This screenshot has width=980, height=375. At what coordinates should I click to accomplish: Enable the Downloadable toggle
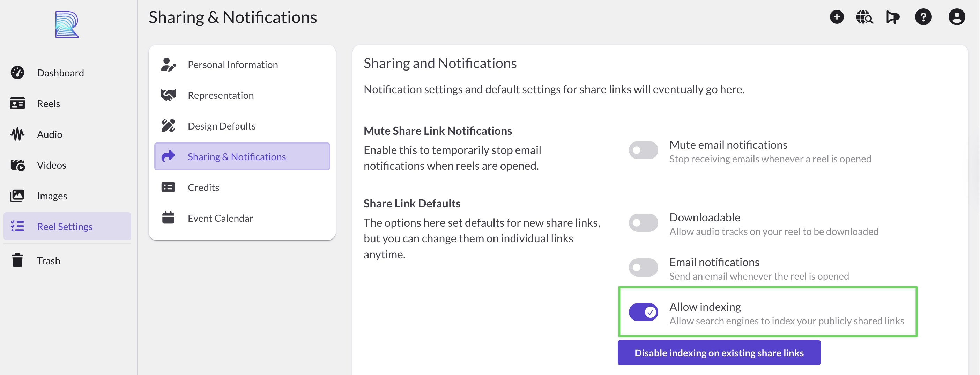pos(643,223)
